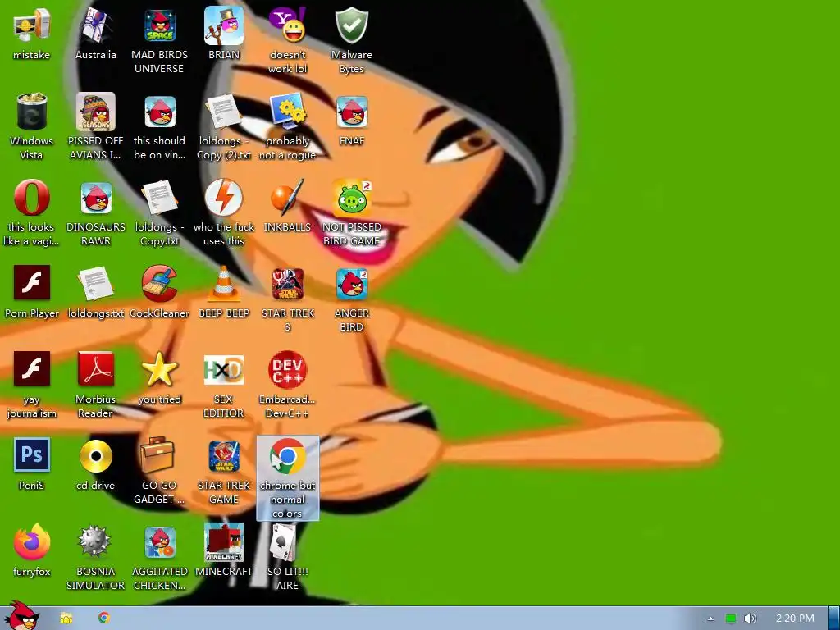Select 'chrome but normal colors' icon
The width and height of the screenshot is (840, 630).
pyautogui.click(x=288, y=478)
